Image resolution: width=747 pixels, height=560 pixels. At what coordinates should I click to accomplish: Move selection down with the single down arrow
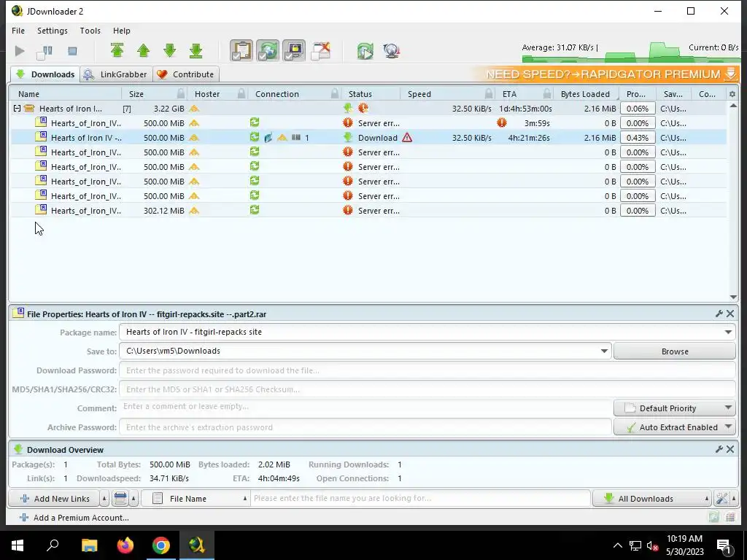click(169, 51)
